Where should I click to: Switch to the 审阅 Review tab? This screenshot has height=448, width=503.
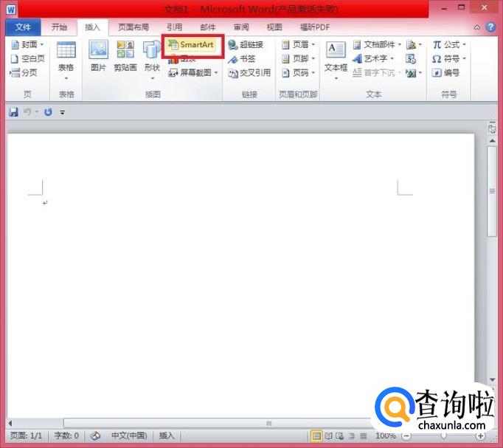point(241,27)
